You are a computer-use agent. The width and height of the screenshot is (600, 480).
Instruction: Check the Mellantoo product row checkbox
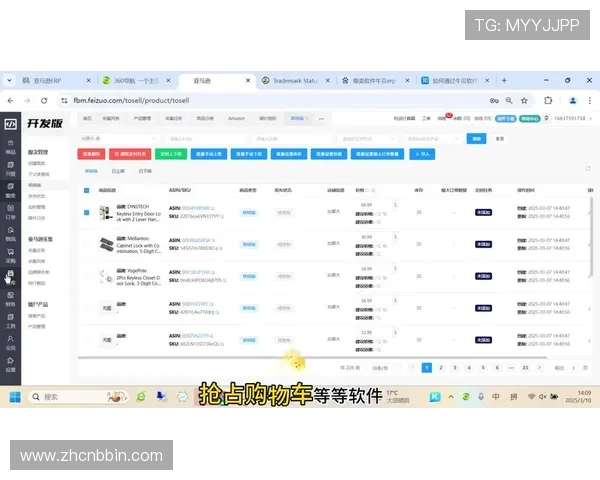(x=86, y=244)
